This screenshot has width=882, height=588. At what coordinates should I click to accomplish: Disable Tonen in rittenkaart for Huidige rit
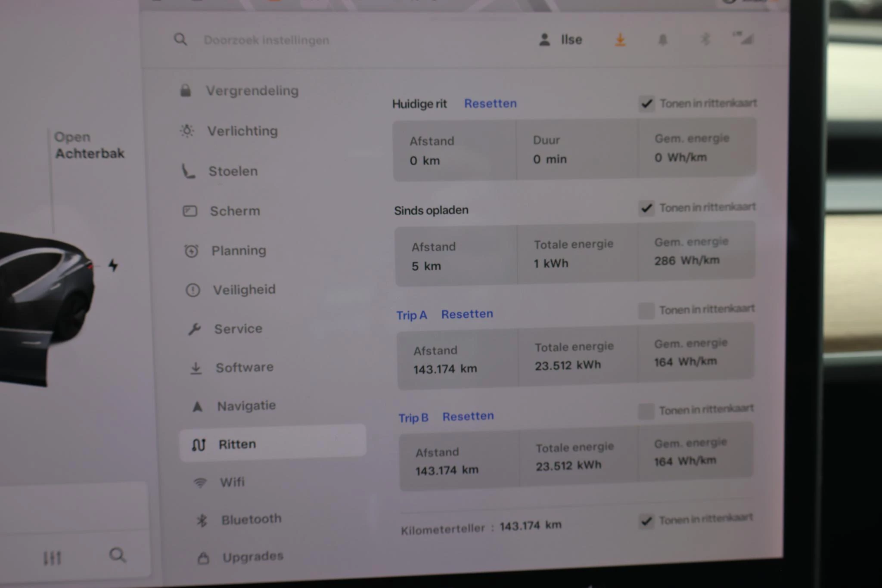[646, 104]
